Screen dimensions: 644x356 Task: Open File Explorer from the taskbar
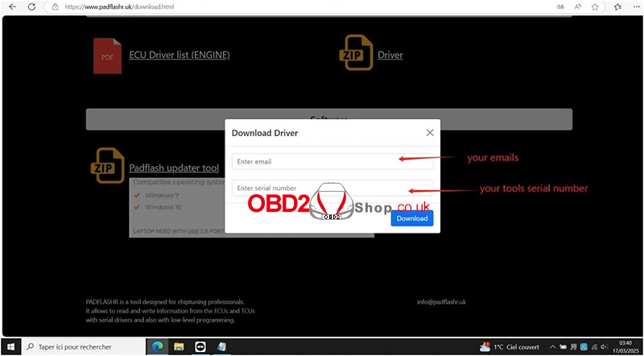(179, 346)
